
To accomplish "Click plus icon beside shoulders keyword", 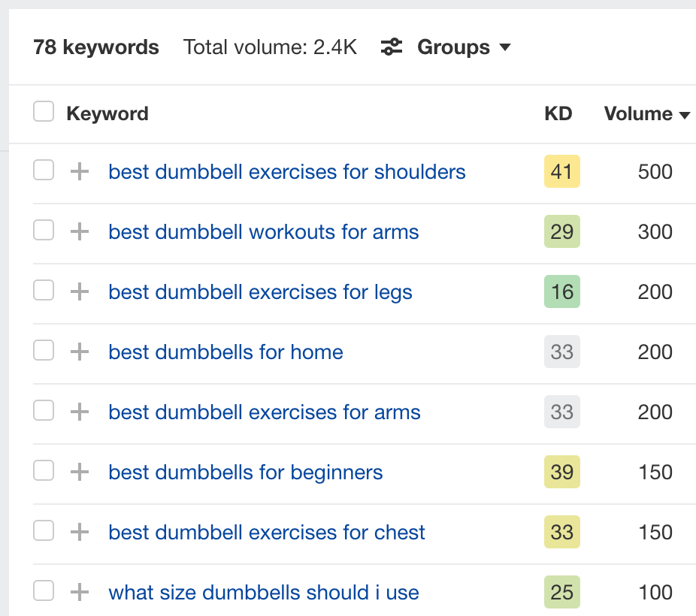I will tap(80, 171).
